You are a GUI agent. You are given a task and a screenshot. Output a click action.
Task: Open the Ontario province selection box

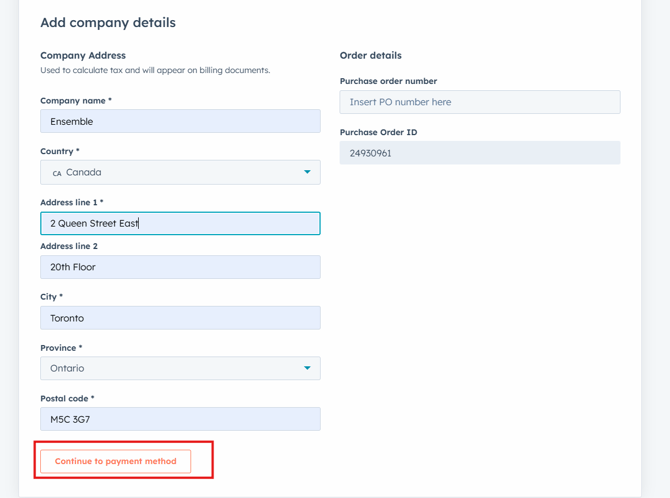[170, 368]
